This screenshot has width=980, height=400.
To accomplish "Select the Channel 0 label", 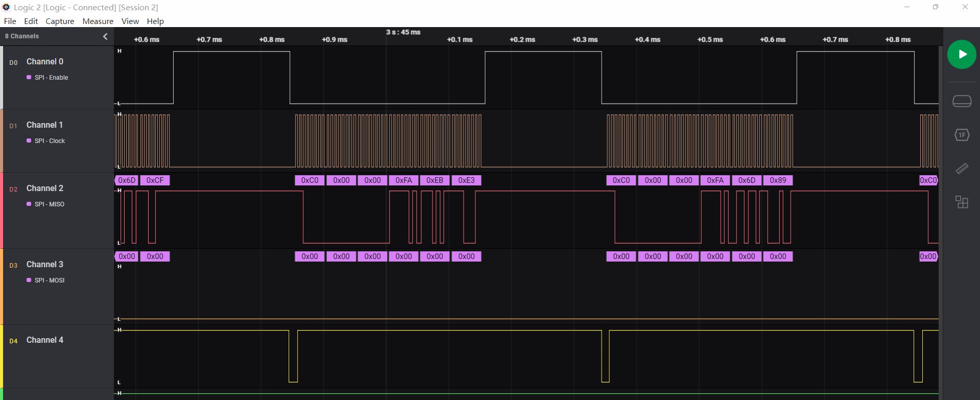I will pyautogui.click(x=45, y=61).
